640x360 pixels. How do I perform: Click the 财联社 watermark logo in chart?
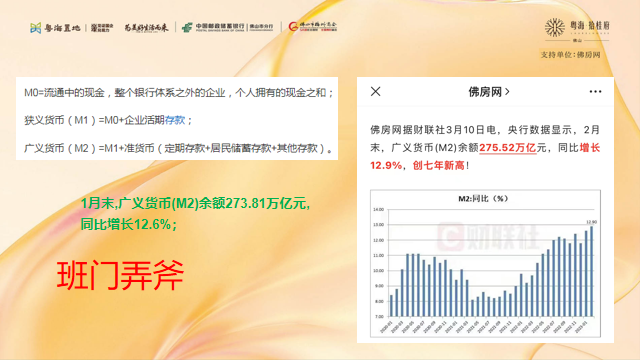tap(488, 236)
